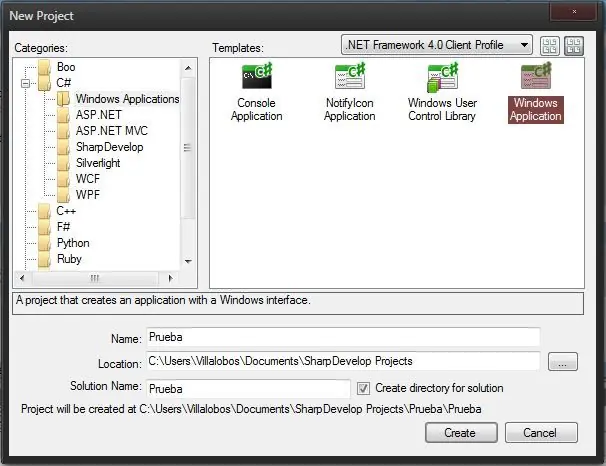Select Windows Applications category label
606x466 pixels.
coord(127,99)
